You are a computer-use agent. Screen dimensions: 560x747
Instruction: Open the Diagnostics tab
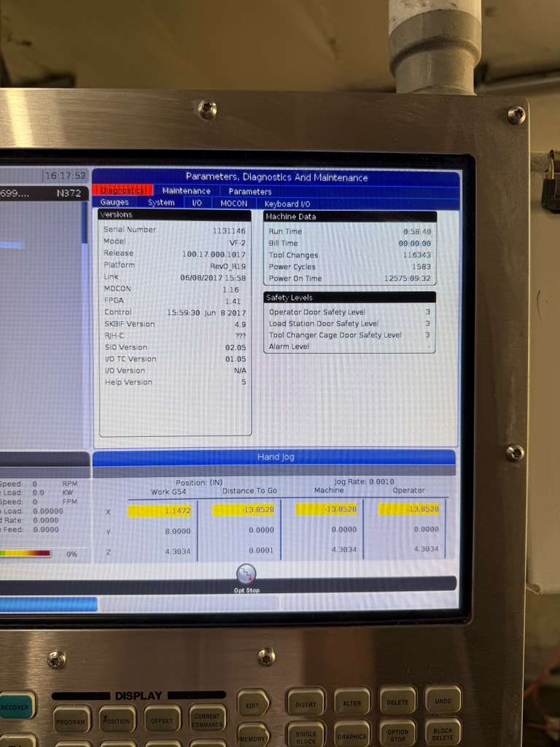point(122,190)
